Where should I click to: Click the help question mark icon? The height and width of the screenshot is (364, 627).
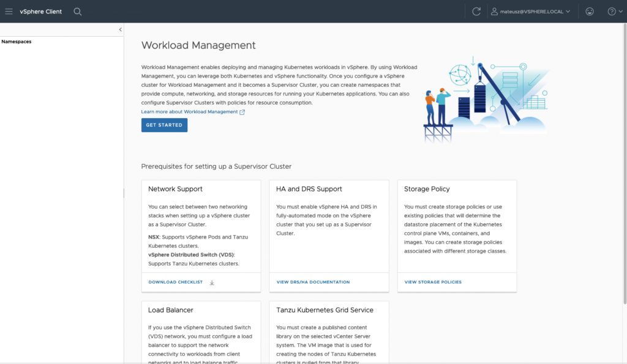click(611, 11)
